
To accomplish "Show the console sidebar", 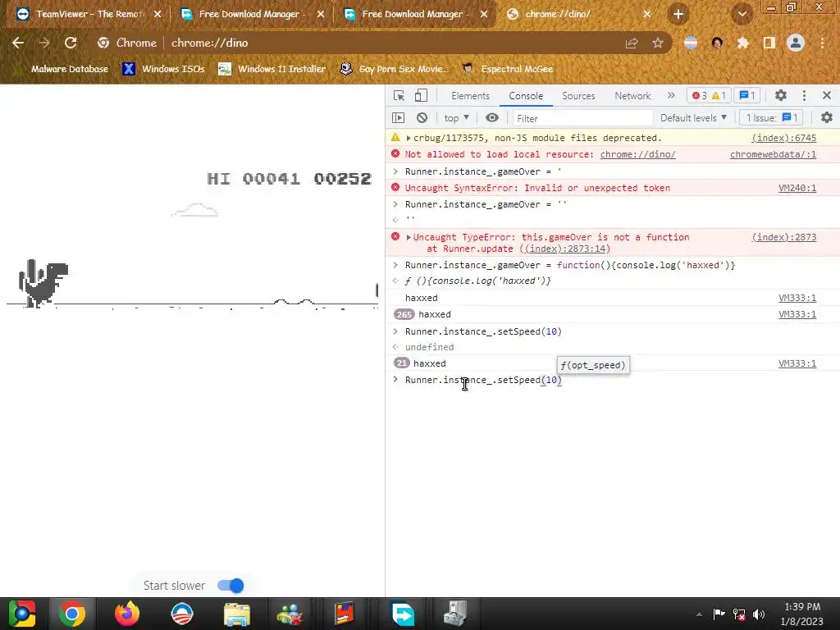I will [398, 118].
